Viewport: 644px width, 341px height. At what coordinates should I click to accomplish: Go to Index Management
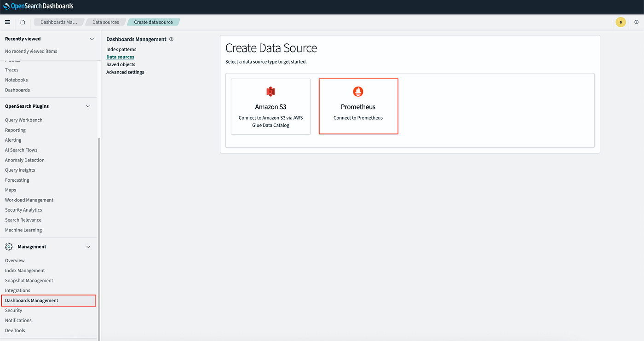point(25,271)
